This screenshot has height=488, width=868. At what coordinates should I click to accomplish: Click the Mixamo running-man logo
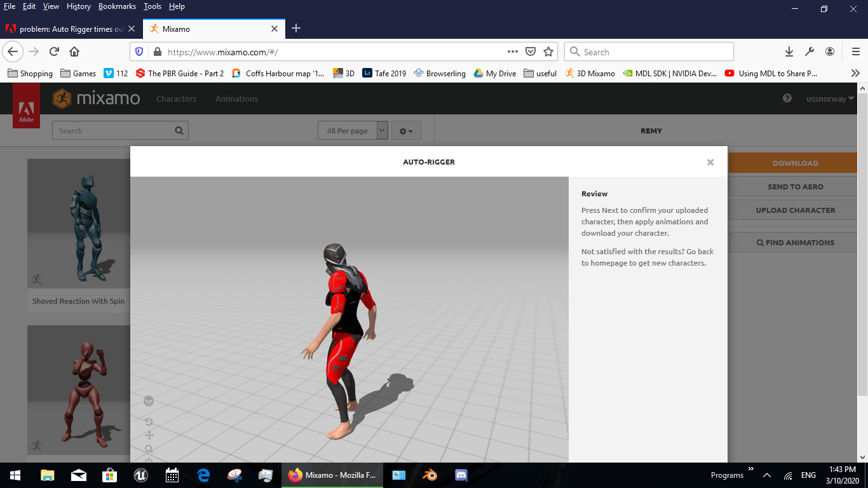coord(62,98)
